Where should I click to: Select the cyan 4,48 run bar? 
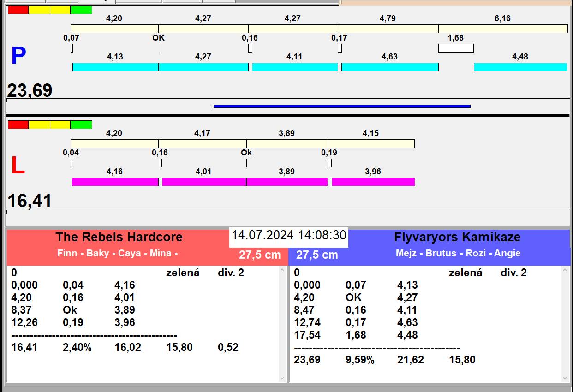520,67
